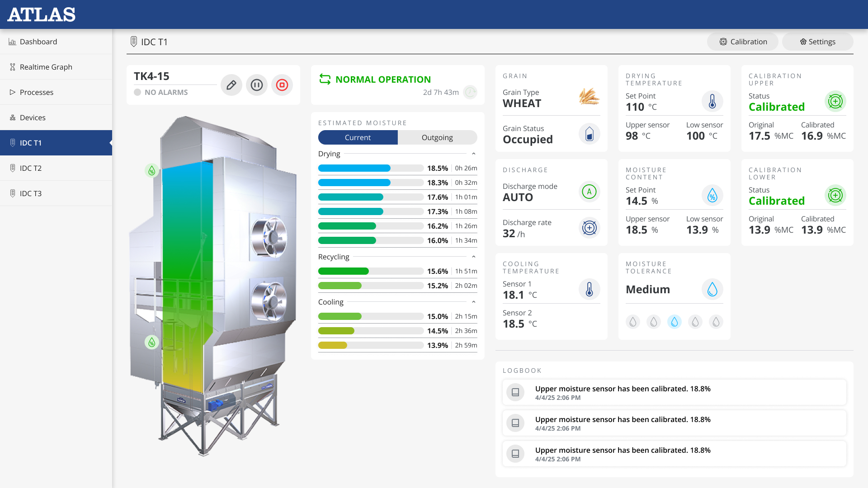Click the pencil edit icon for TK4-15
This screenshot has height=488, width=868.
pos(231,85)
